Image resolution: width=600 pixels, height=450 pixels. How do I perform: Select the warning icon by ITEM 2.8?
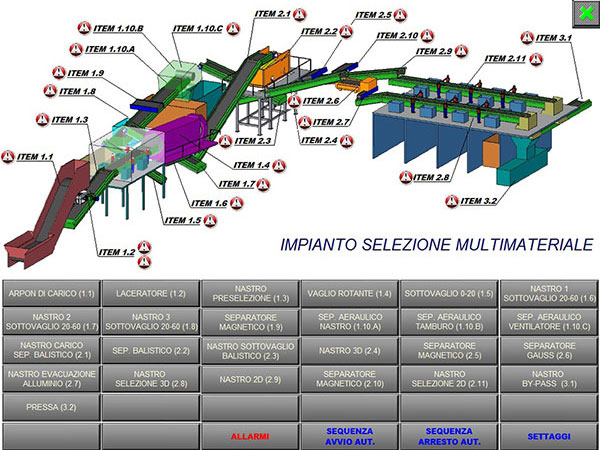pos(408,177)
